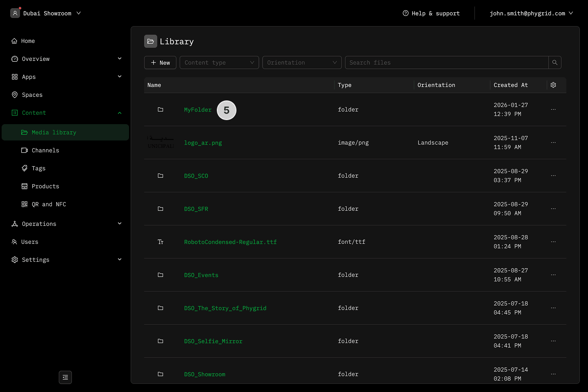Open the john.smith@phygrid.com account menu
Viewport: 588px width, 392px height.
[531, 13]
